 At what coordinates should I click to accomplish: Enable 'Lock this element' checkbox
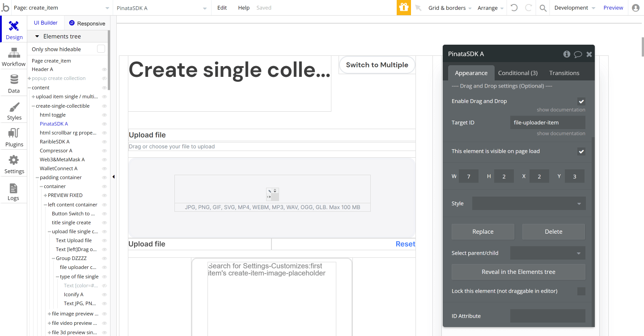(581, 291)
